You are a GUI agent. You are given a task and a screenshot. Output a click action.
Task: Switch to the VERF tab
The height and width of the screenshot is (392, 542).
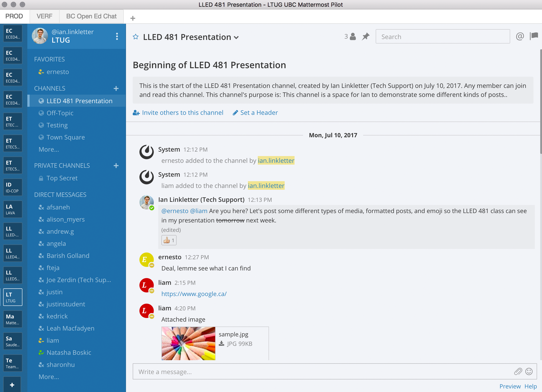tap(44, 16)
